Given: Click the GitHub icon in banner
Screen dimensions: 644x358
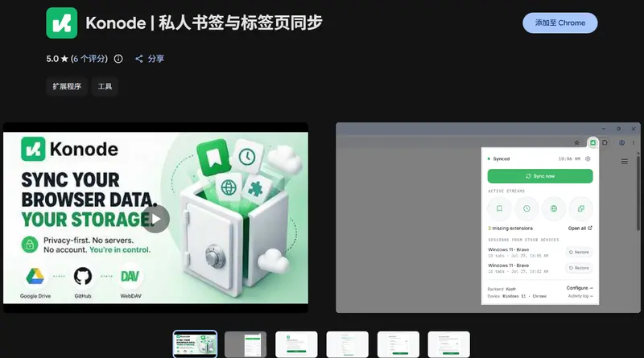Looking at the screenshot, I should pyautogui.click(x=83, y=276).
